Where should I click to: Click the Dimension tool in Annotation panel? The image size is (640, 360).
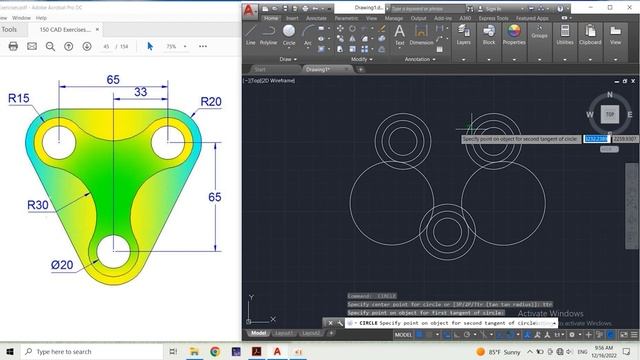421,35
